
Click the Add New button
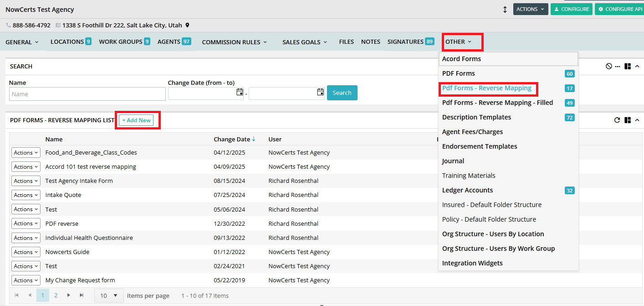[136, 120]
